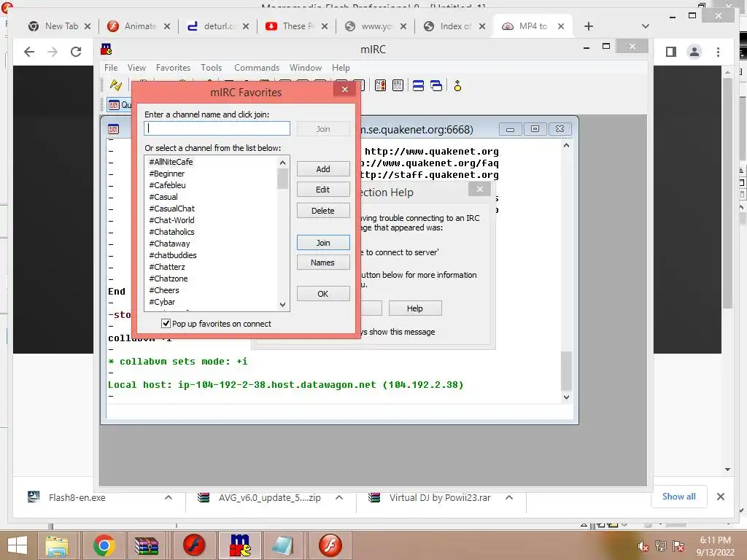Select #chatbuddies in the channel list

(x=212, y=255)
